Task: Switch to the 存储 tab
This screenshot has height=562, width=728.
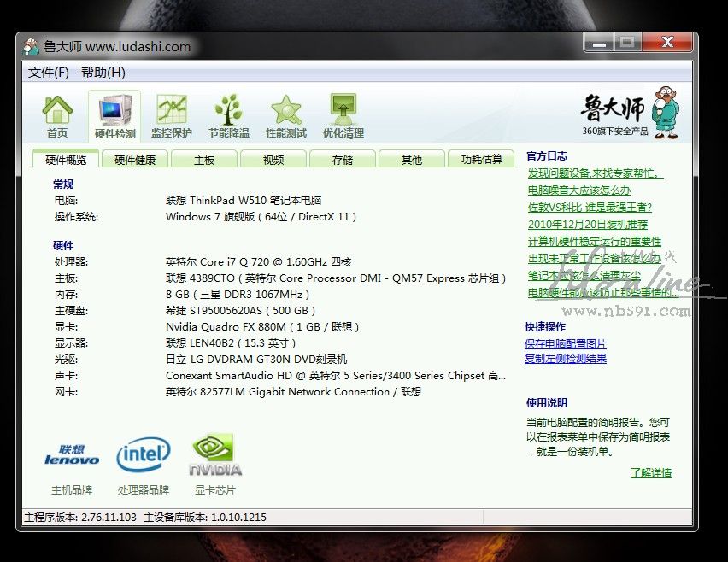Action: pyautogui.click(x=342, y=160)
